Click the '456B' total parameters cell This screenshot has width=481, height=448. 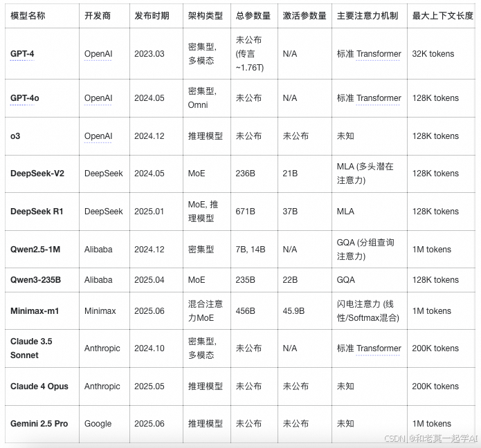(x=254, y=311)
